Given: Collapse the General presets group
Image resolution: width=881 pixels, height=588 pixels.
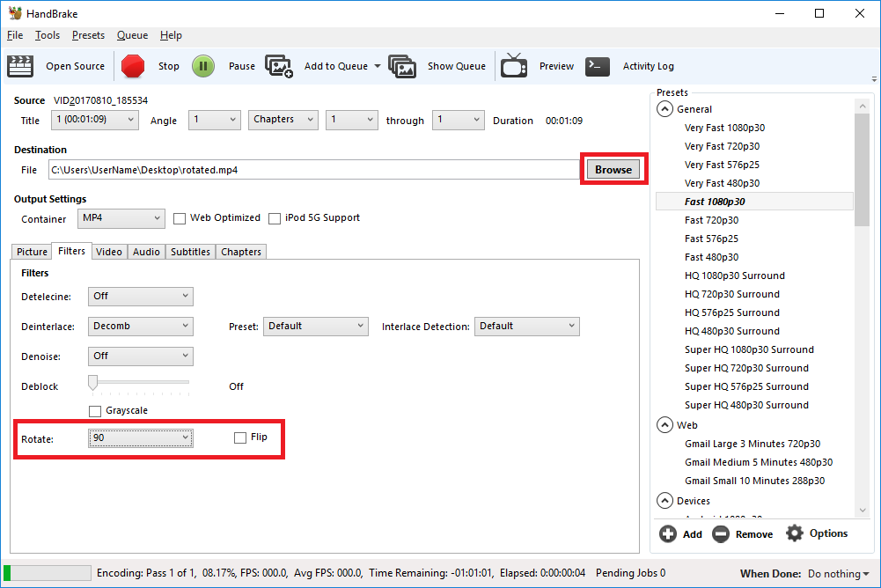Looking at the screenshot, I should click(664, 109).
